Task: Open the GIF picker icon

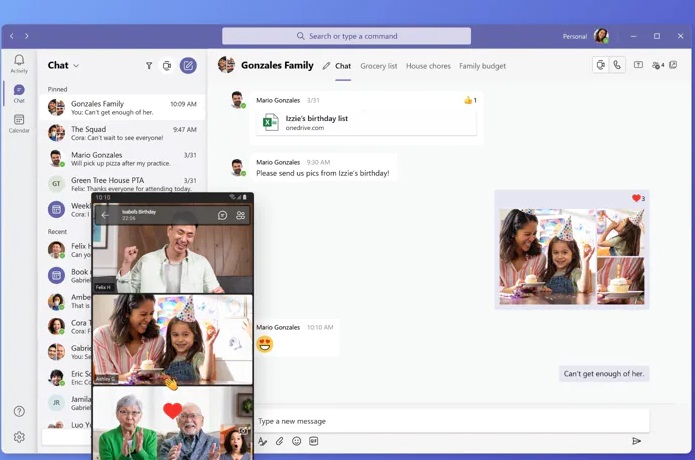Action: pyautogui.click(x=314, y=441)
